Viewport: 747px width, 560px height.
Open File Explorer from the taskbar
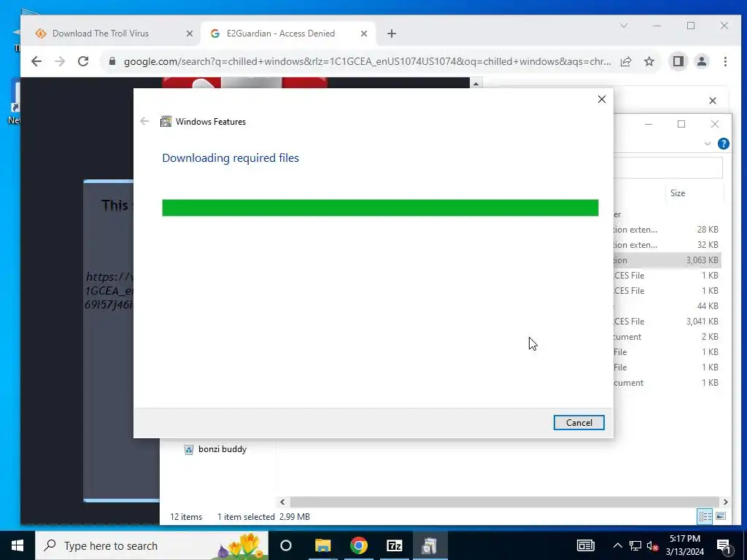[x=322, y=545]
